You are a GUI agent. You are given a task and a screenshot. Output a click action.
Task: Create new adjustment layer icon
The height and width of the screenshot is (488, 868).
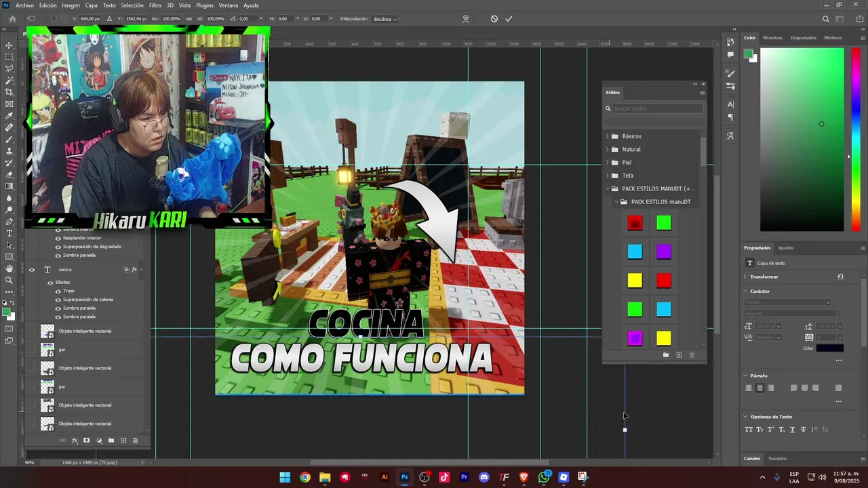99,441
